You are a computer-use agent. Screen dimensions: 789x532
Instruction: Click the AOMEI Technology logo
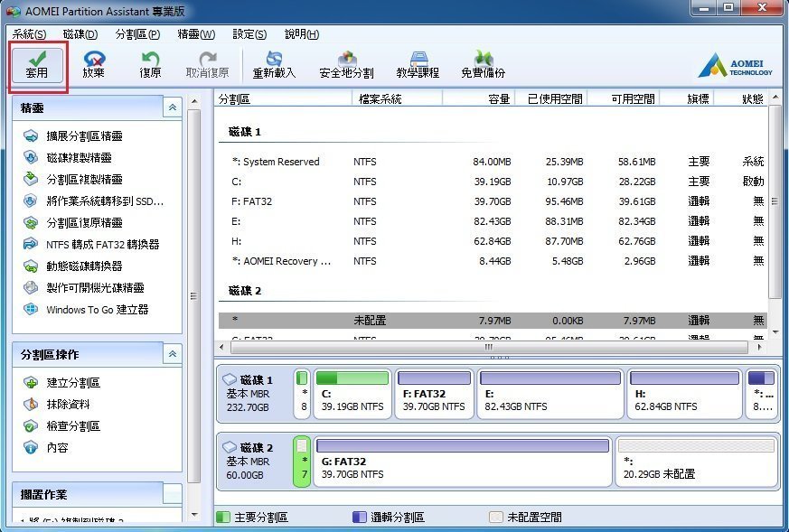tap(735, 67)
